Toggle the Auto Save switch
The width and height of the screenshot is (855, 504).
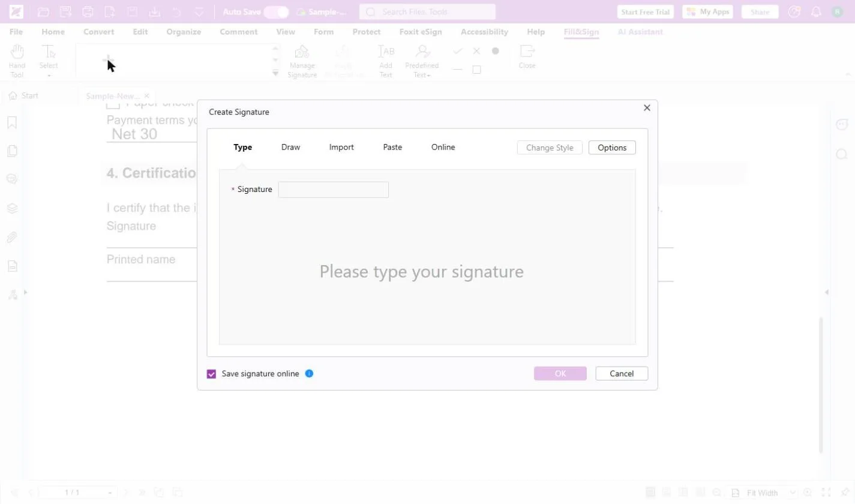pos(276,12)
